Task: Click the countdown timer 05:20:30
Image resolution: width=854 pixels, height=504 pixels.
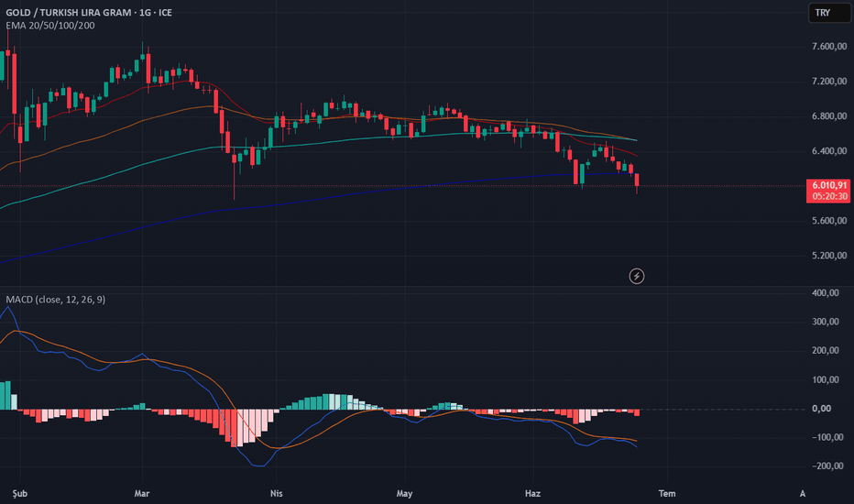Action: (829, 196)
